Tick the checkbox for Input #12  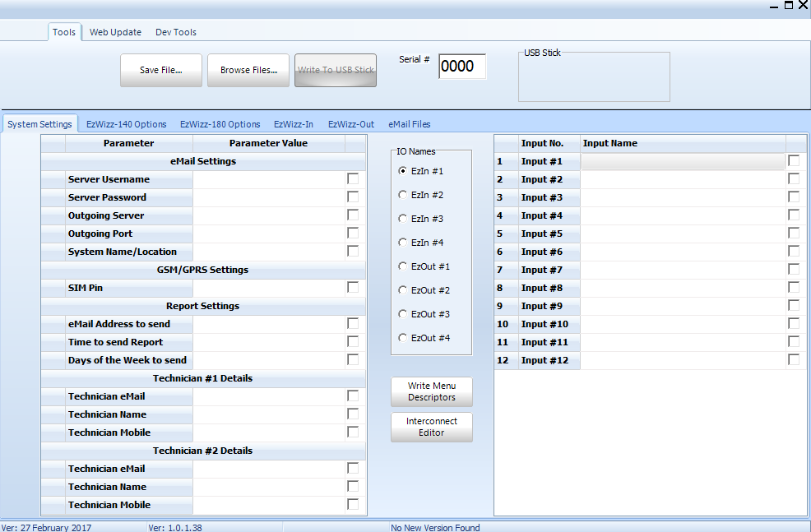pos(794,360)
